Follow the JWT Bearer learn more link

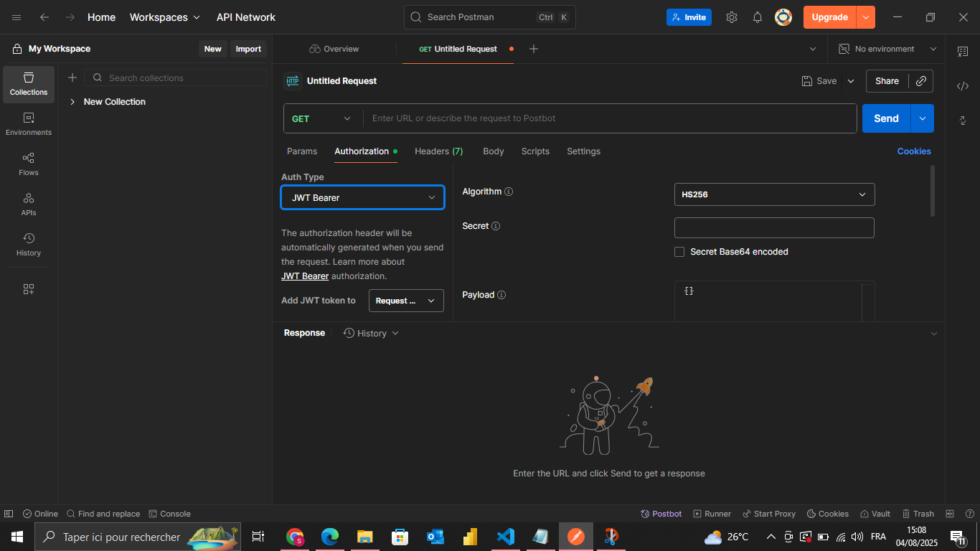(305, 276)
